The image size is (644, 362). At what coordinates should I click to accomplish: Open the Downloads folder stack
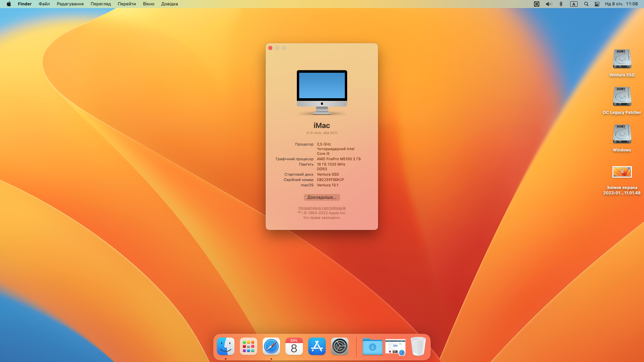pyautogui.click(x=372, y=346)
